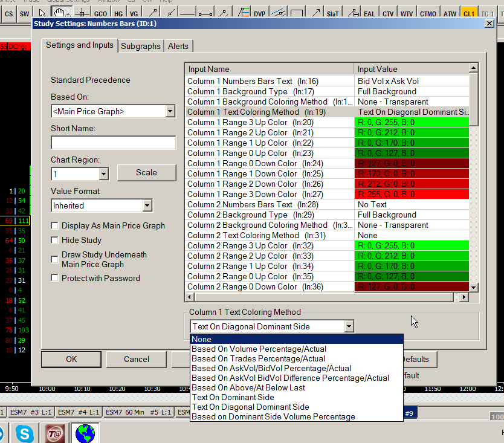Choose Based On Above/At Below Last option
The height and width of the screenshot is (443, 504).
pyautogui.click(x=297, y=387)
